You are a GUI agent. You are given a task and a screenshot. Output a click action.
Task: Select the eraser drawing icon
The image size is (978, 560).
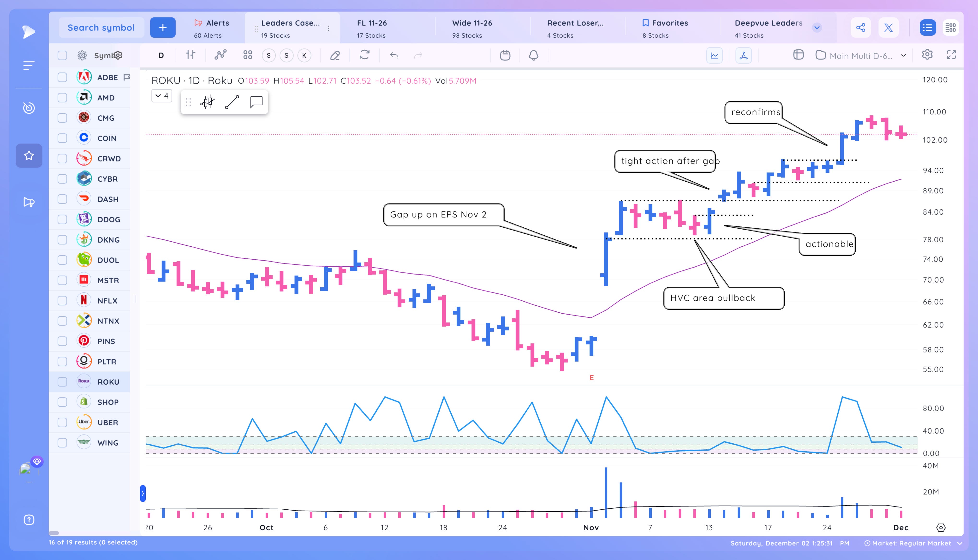coord(335,55)
